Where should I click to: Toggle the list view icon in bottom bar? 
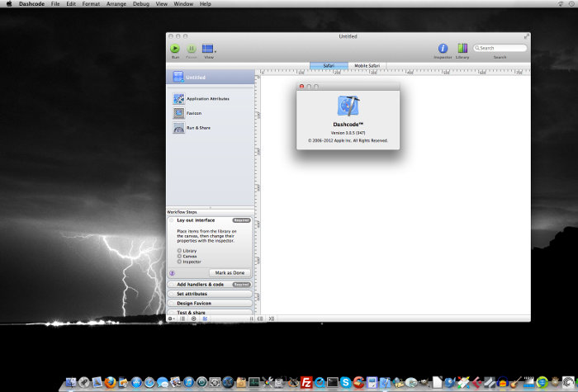[182, 319]
